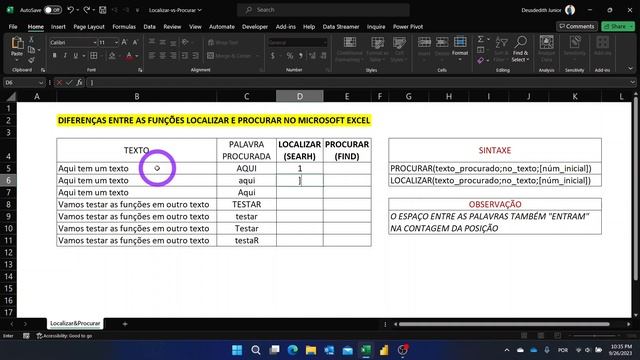
Task: Click the Increase Font Size icon
Action: [x=124, y=42]
